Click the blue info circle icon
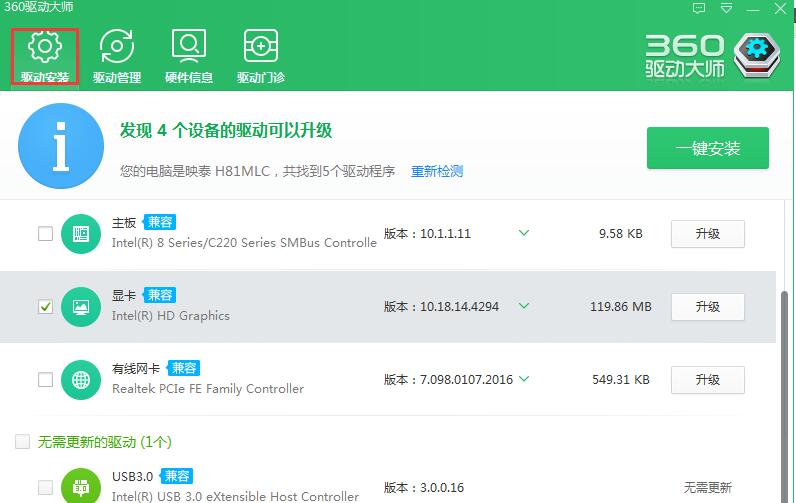Screen dimensions: 796x503 [61, 146]
